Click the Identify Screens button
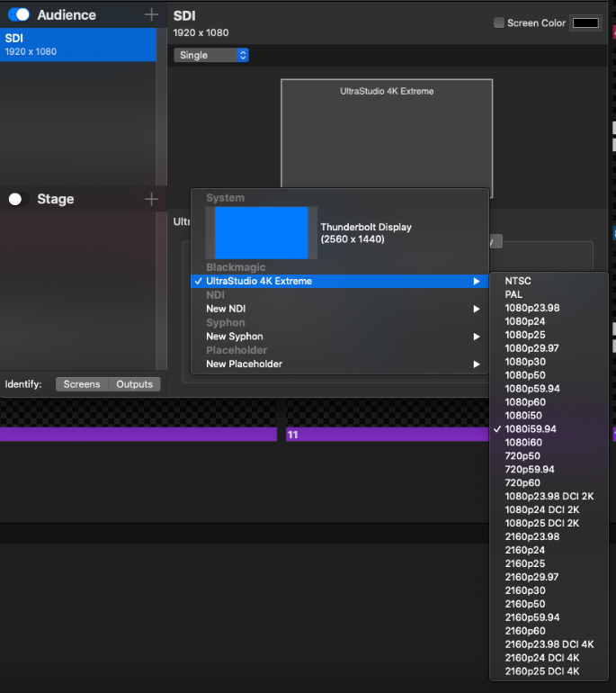The height and width of the screenshot is (693, 616). click(82, 384)
